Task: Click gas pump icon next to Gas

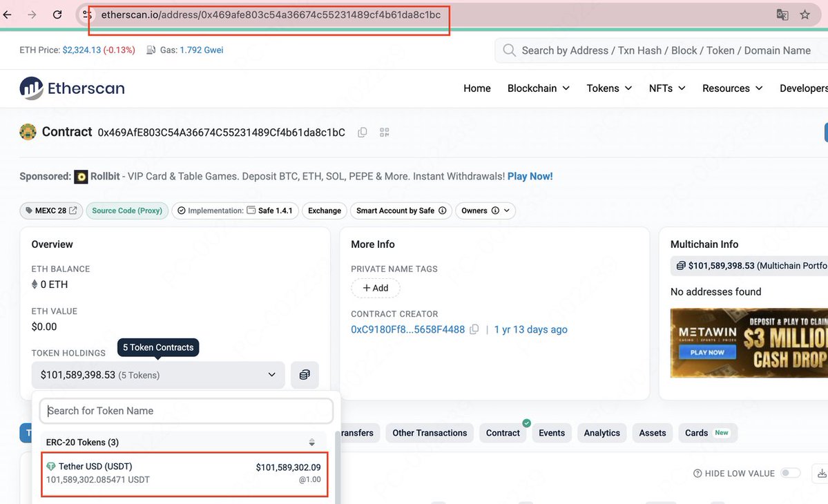Action: [151, 50]
